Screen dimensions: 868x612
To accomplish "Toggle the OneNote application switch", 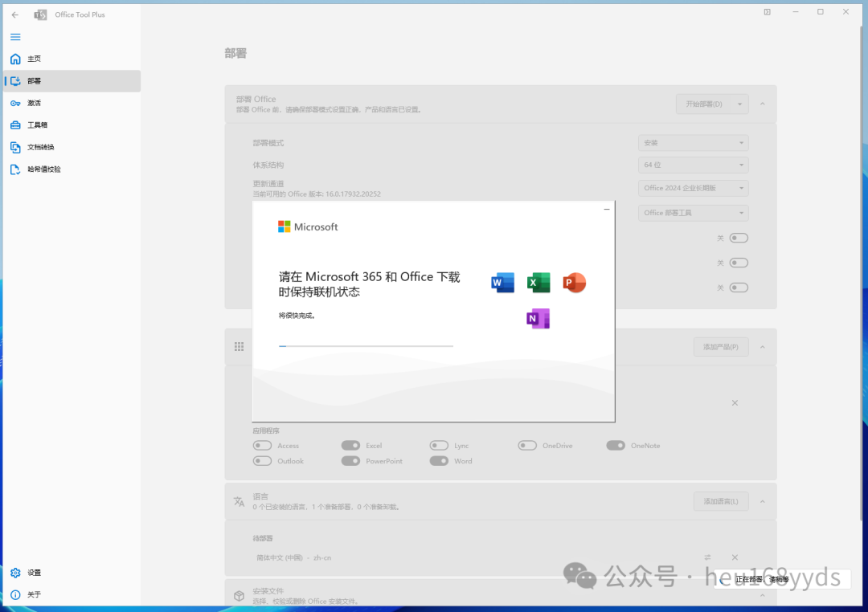I will coord(616,446).
